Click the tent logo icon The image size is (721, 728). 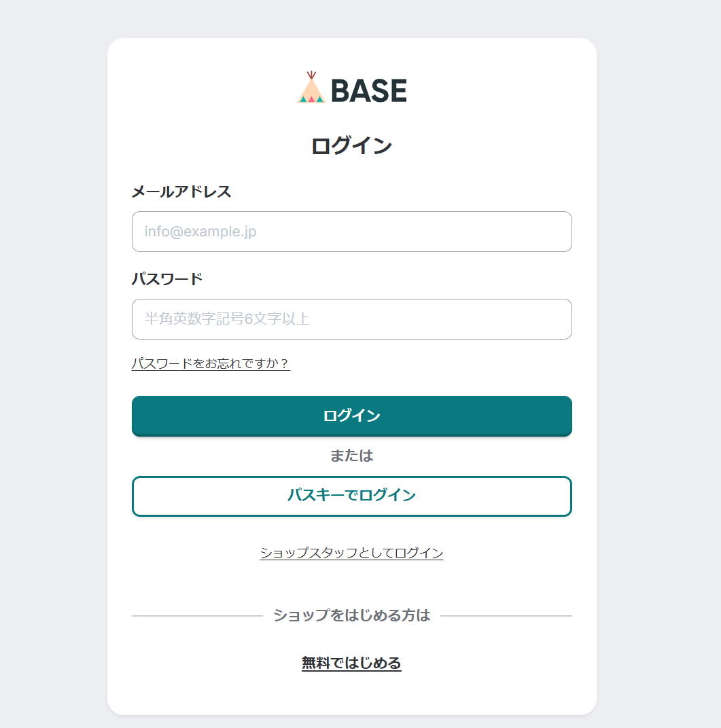(x=311, y=91)
